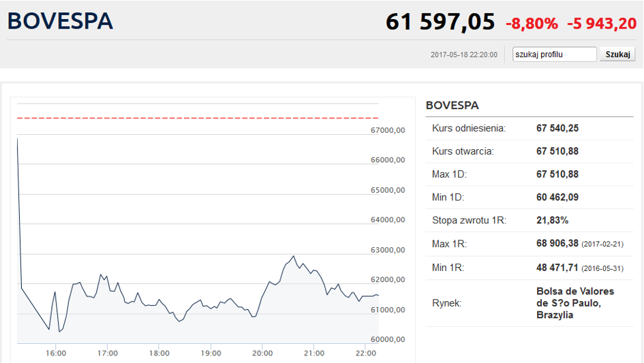Screen dimensions: 644x363
Task: Click the 2017-05-18 22:20:00 timestamp
Action: tap(463, 54)
